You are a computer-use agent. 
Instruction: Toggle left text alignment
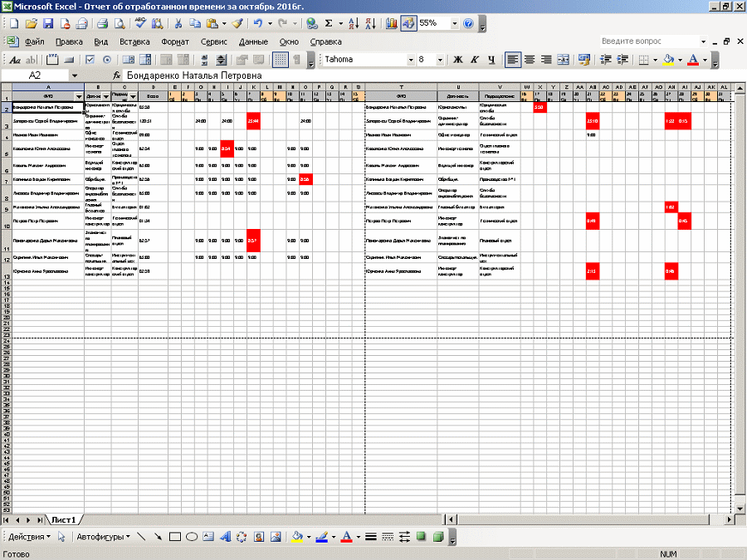click(x=513, y=60)
